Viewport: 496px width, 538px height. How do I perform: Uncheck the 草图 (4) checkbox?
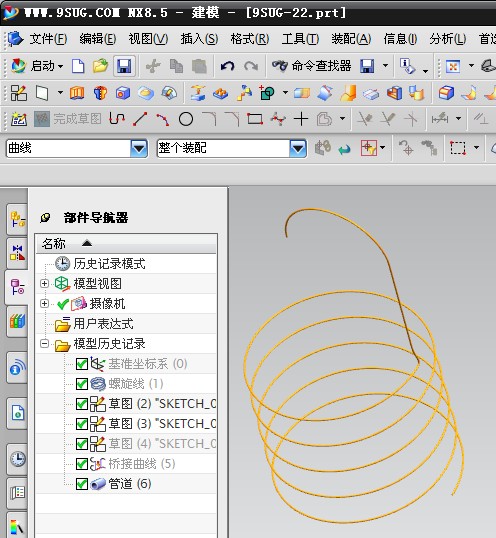point(82,444)
